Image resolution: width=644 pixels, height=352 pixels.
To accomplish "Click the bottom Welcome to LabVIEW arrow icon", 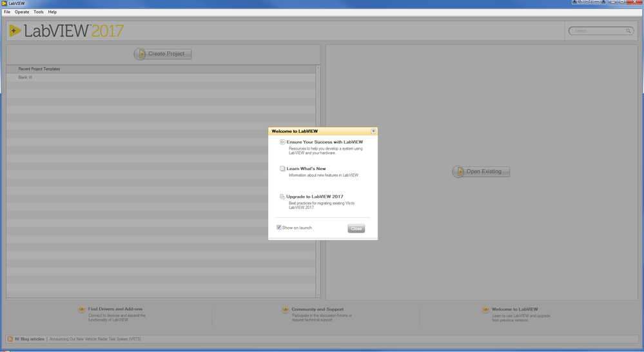I will (486, 309).
